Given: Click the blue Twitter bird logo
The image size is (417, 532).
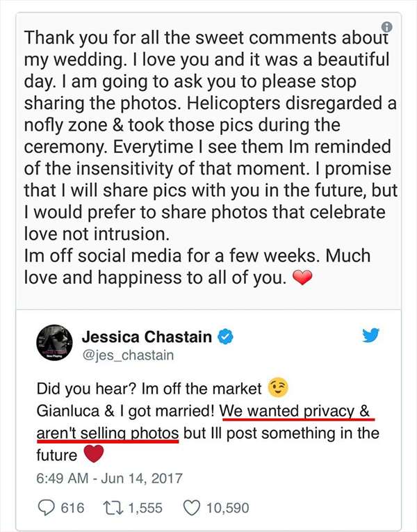Looking at the screenshot, I should [370, 336].
